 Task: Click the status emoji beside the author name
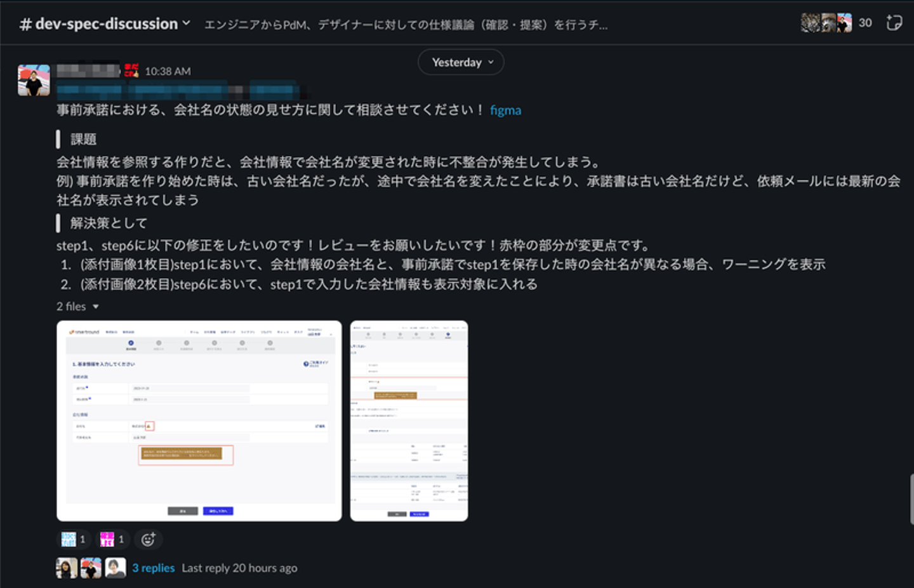(x=131, y=70)
